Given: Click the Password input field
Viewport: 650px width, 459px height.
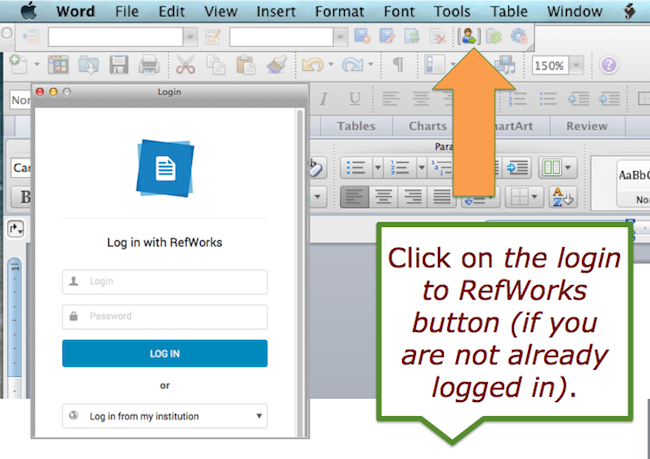Looking at the screenshot, I should (164, 317).
